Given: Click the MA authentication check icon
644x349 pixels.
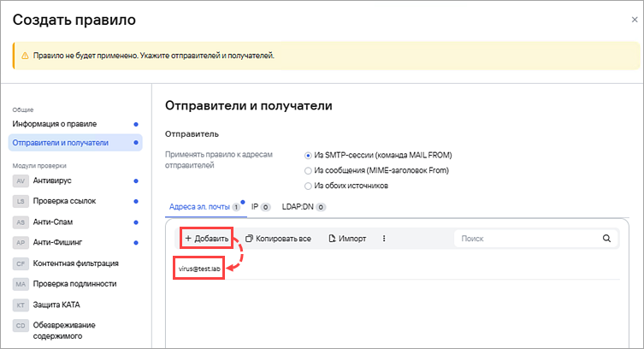Looking at the screenshot, I should point(21,284).
